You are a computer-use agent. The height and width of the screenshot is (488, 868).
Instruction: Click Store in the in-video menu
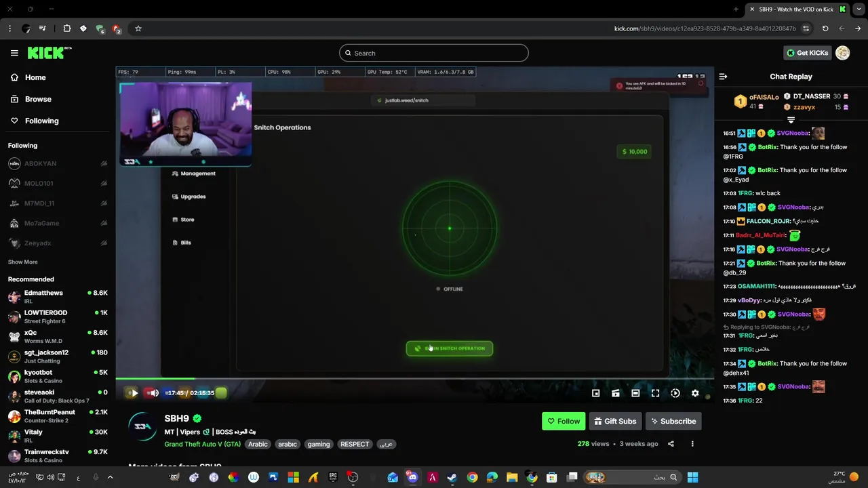[183, 220]
